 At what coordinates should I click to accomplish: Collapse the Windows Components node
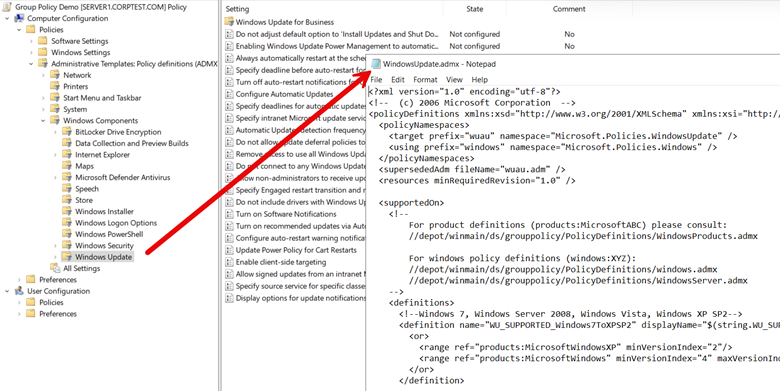43,121
